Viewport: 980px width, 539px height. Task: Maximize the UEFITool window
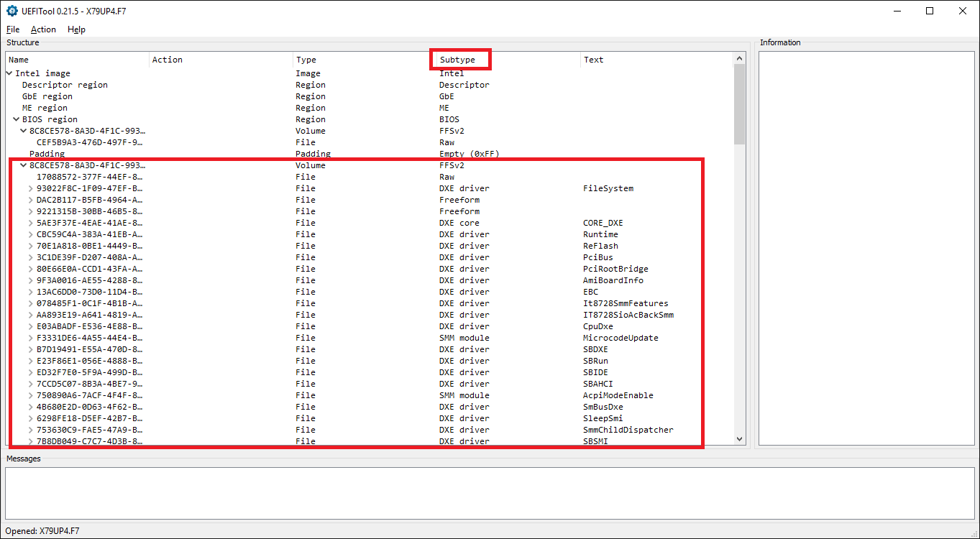point(930,11)
